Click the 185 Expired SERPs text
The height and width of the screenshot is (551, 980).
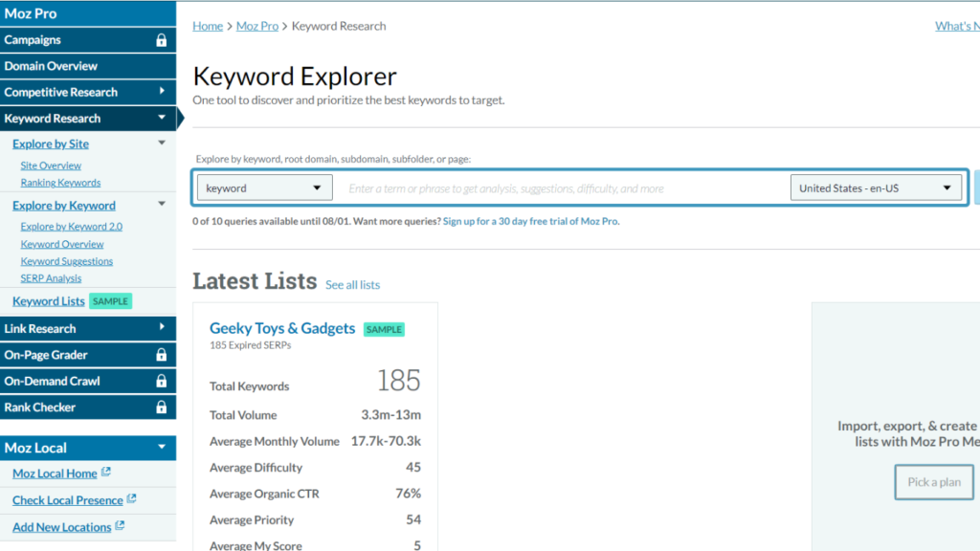coord(250,345)
